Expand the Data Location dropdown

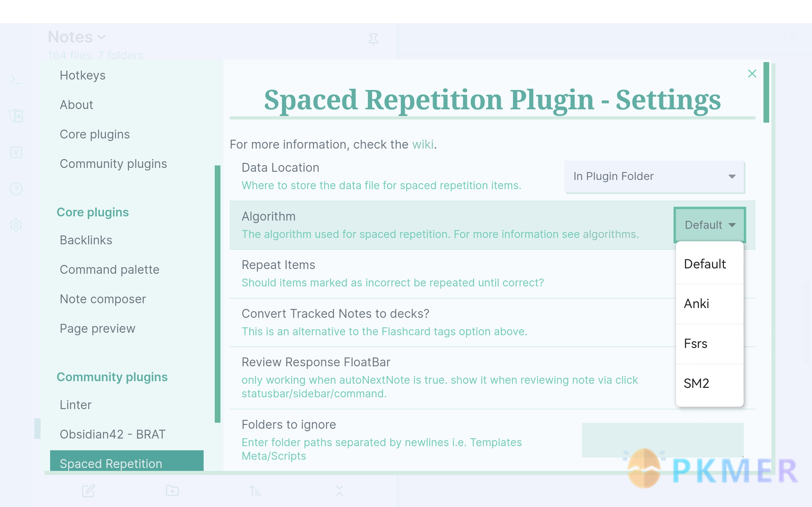654,176
